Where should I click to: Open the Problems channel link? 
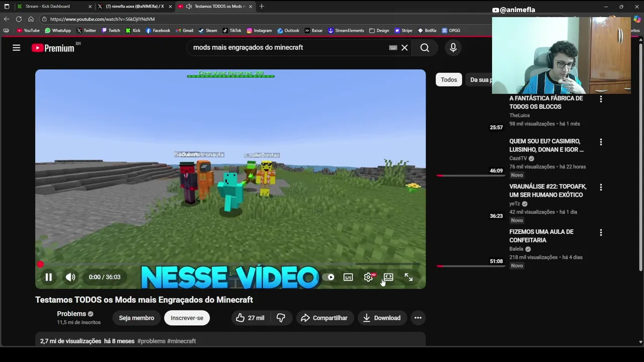[71, 314]
